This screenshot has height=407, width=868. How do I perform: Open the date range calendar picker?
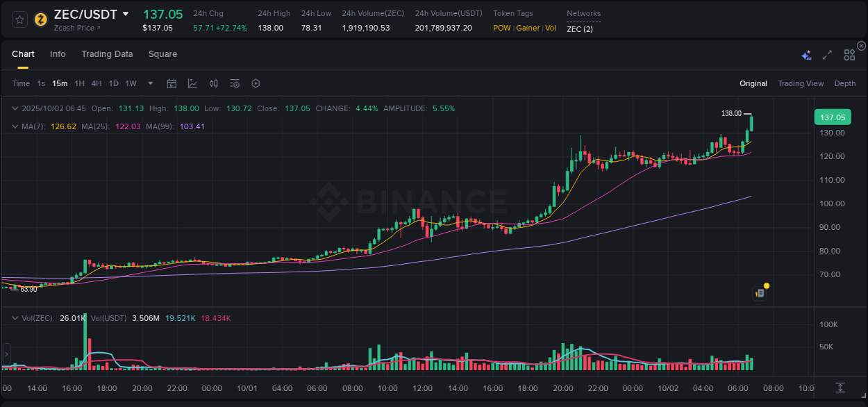(172, 83)
